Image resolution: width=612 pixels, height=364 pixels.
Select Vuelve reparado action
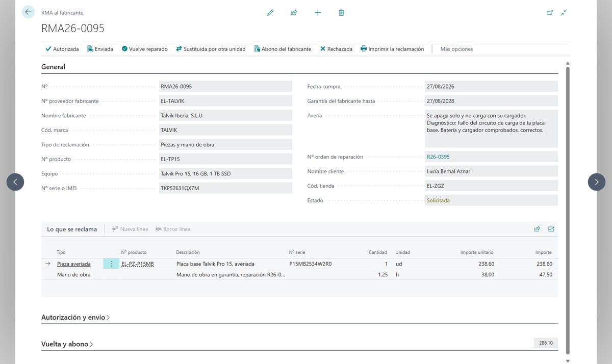pos(145,49)
